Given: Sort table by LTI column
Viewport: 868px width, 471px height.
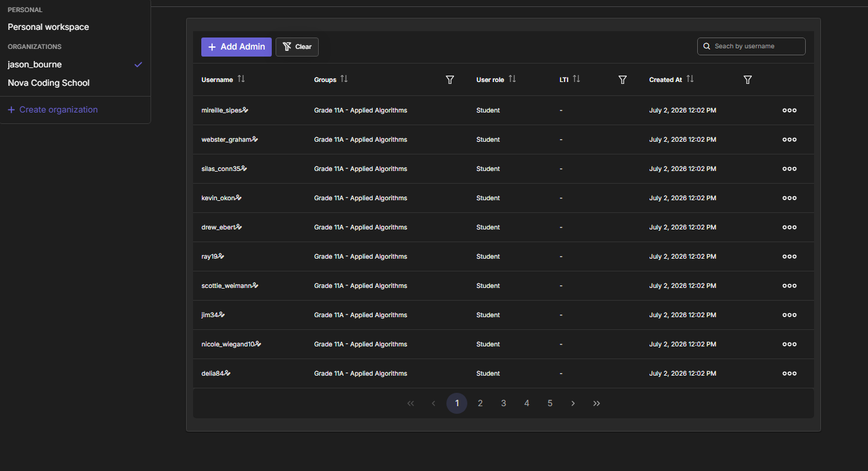Looking at the screenshot, I should point(577,79).
